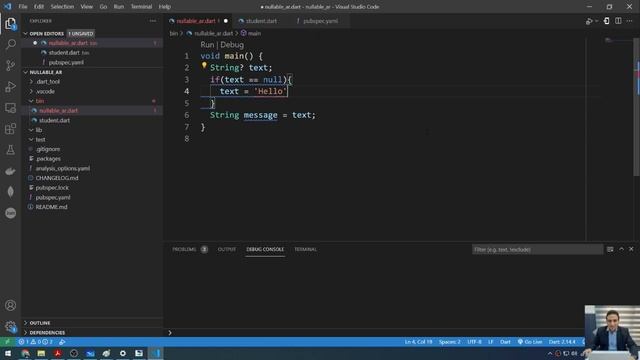Collapse the bin folder
640x360 pixels.
39,101
